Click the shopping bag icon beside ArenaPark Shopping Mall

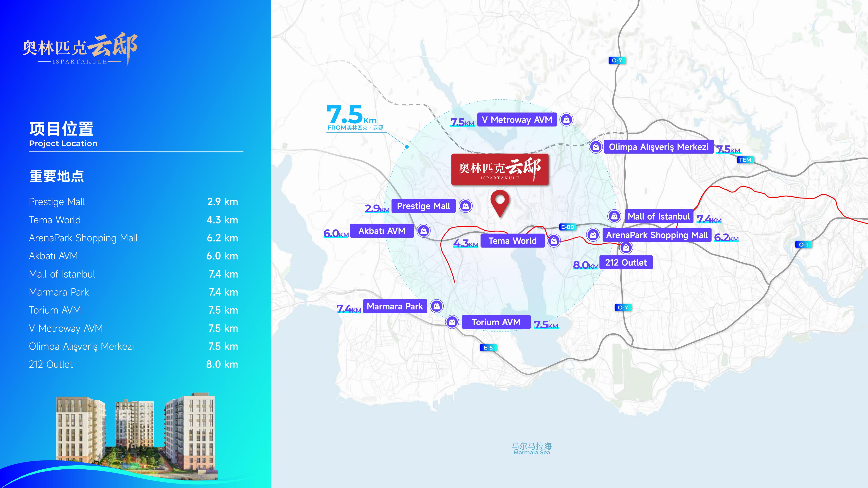point(593,235)
